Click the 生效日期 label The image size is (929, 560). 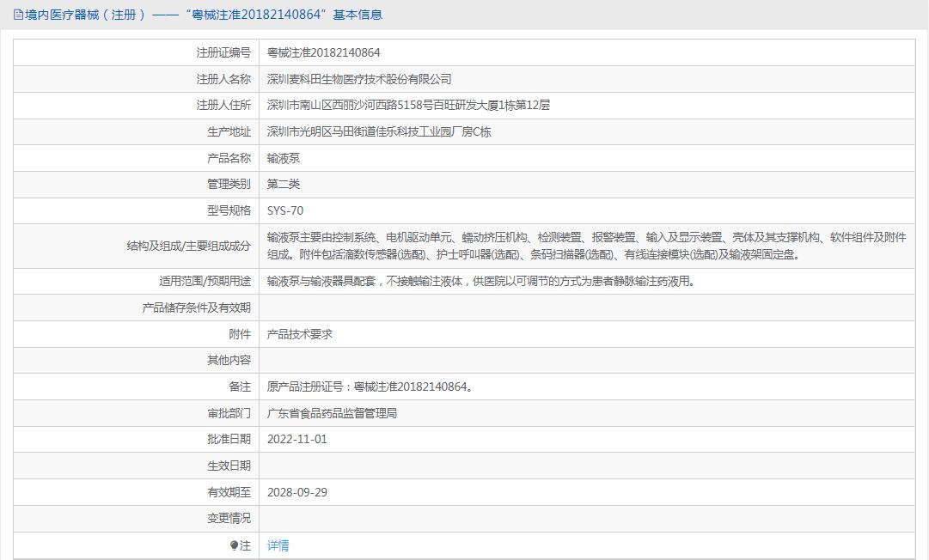pos(229,466)
